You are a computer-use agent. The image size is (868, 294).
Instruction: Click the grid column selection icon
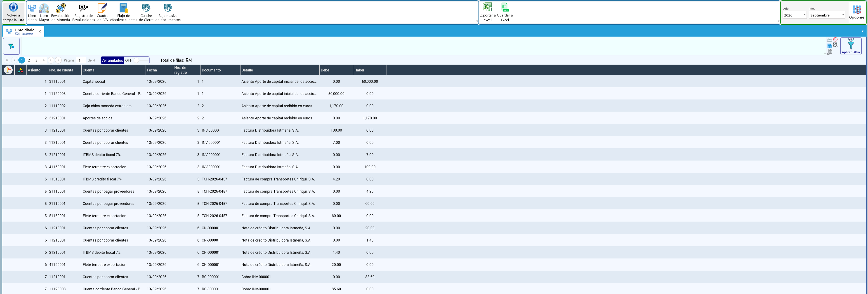835,45
